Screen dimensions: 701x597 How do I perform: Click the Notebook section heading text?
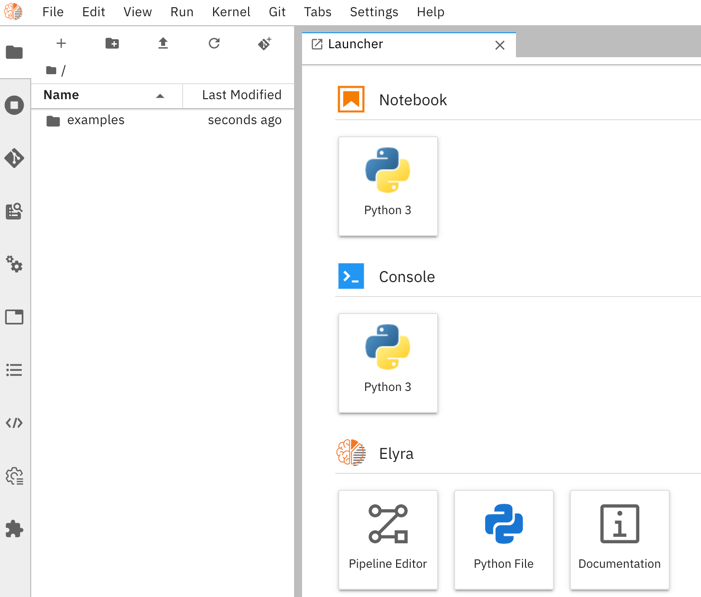pos(413,100)
